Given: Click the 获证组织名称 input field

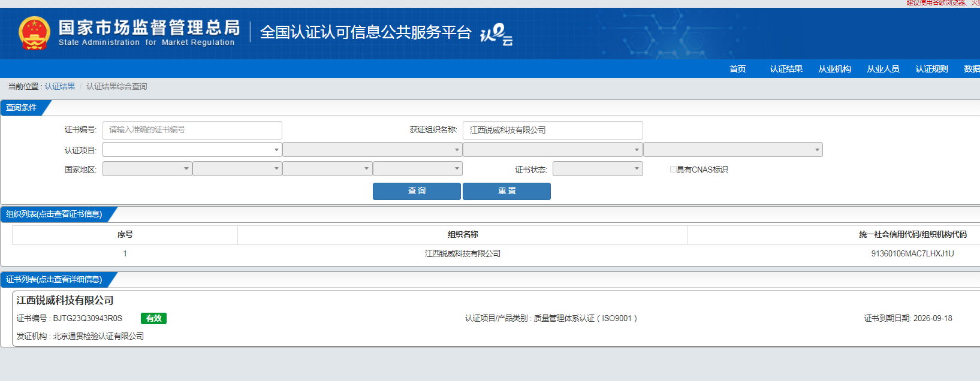Looking at the screenshot, I should click(553, 130).
